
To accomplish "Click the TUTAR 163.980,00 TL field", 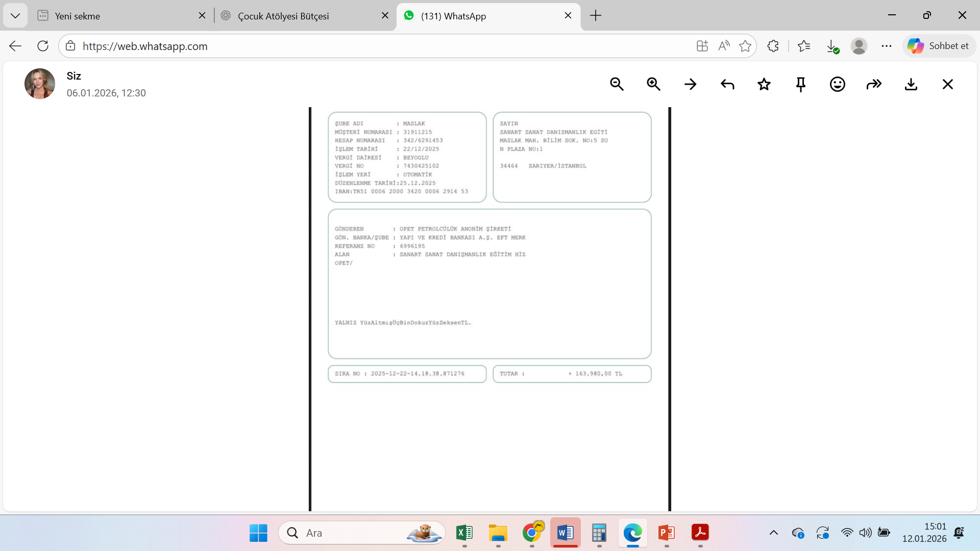I will coord(572,374).
